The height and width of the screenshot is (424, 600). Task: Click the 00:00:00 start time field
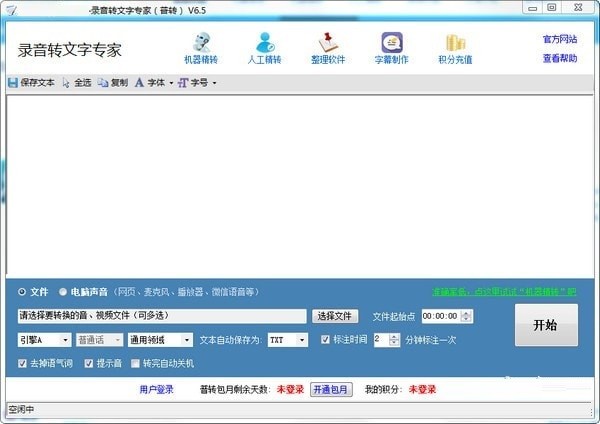[x=441, y=316]
